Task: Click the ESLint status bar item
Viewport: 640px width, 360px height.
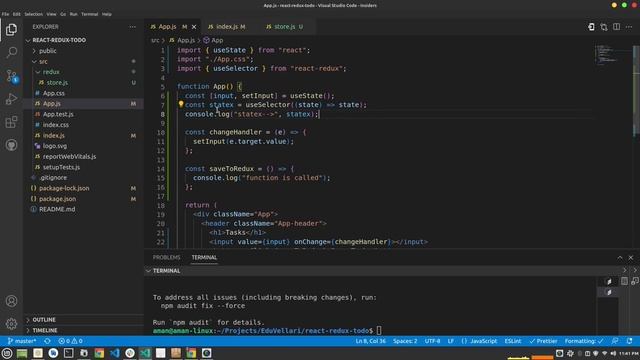Action: [513, 341]
